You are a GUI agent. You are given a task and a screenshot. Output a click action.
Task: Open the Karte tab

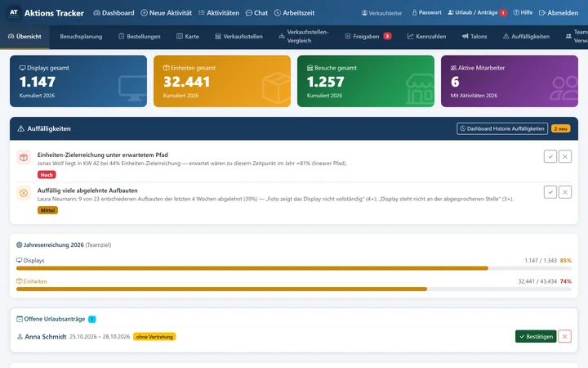pyautogui.click(x=188, y=37)
